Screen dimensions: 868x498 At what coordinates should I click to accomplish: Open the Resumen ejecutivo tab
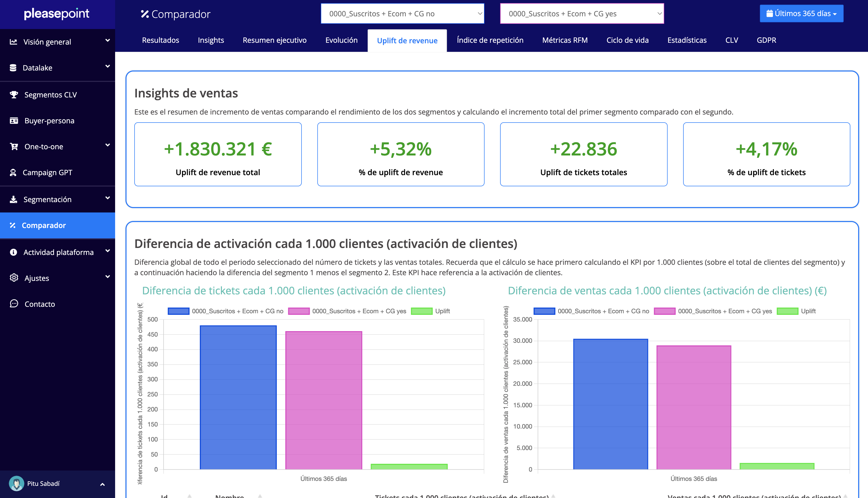coord(274,40)
